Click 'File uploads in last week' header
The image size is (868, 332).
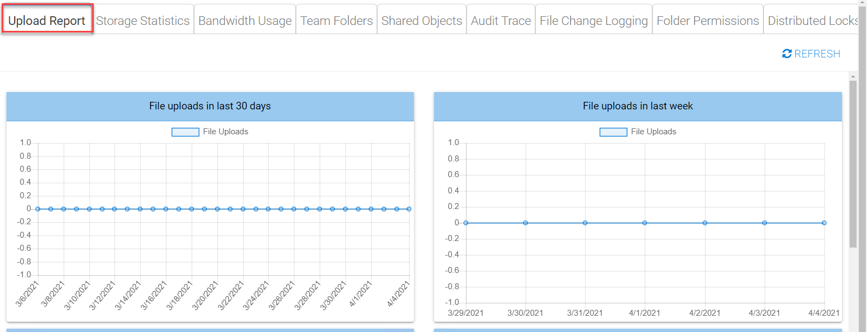point(638,106)
